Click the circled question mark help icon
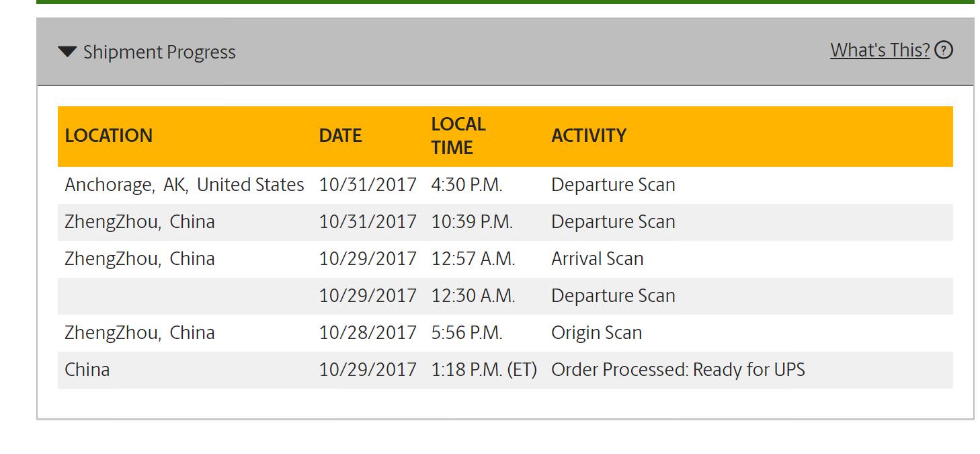Viewport: 980px width, 454px height. [944, 50]
